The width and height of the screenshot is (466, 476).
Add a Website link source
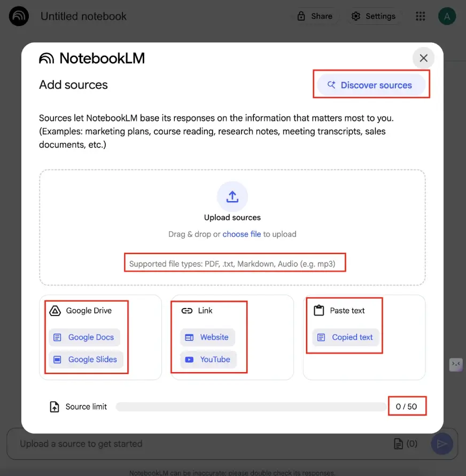[207, 337]
